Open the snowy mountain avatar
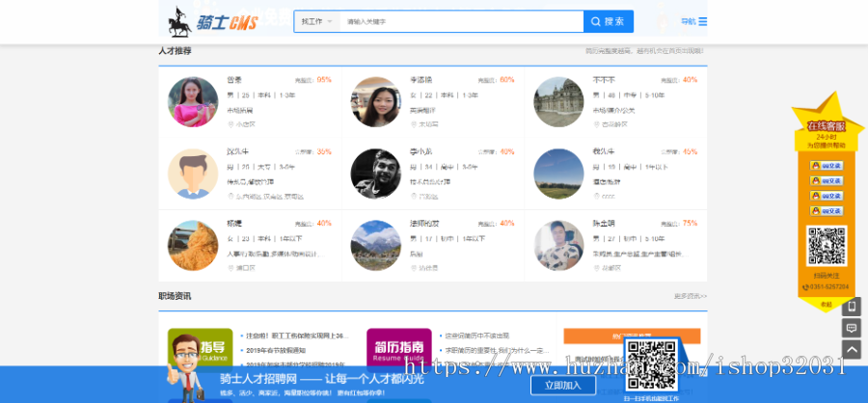 [x=375, y=246]
